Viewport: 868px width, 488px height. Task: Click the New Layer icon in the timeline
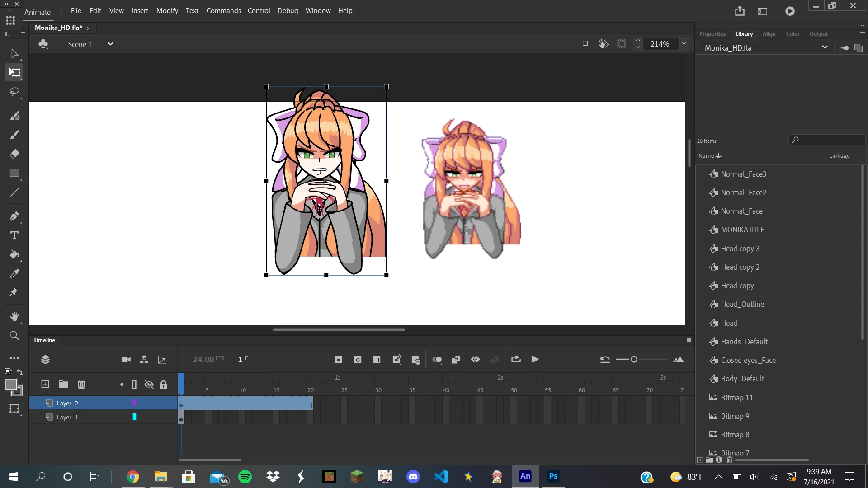click(x=45, y=384)
